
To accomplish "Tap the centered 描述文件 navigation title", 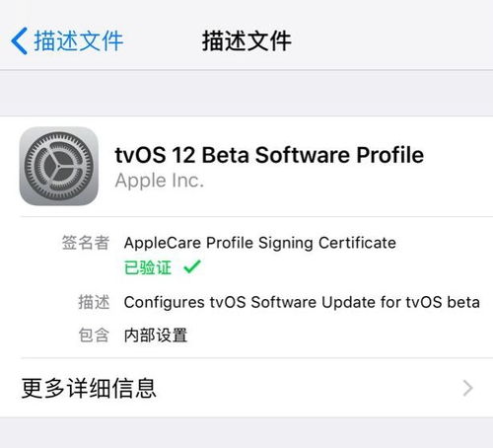I will tap(246, 40).
